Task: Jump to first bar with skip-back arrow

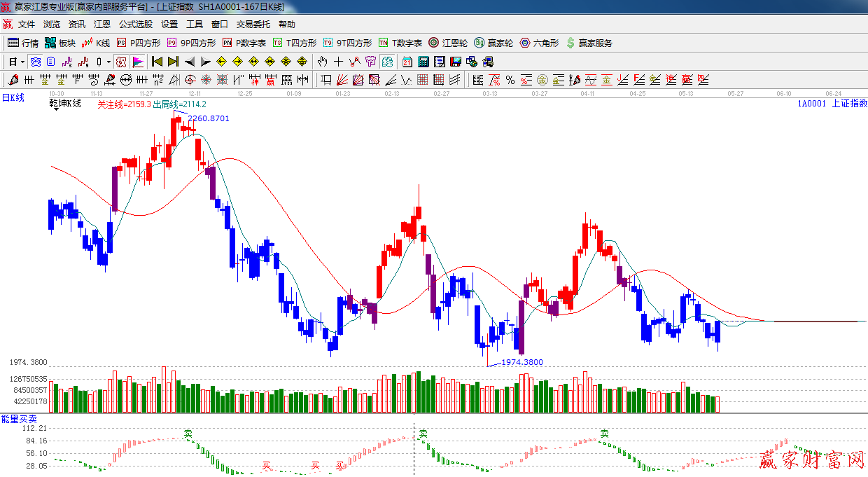Action: 157,62
